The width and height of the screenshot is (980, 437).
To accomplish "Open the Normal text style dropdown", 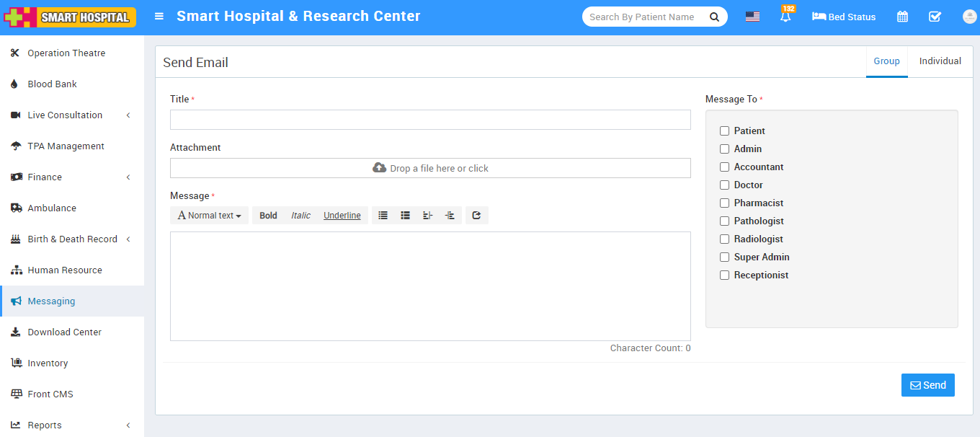I will coord(209,216).
